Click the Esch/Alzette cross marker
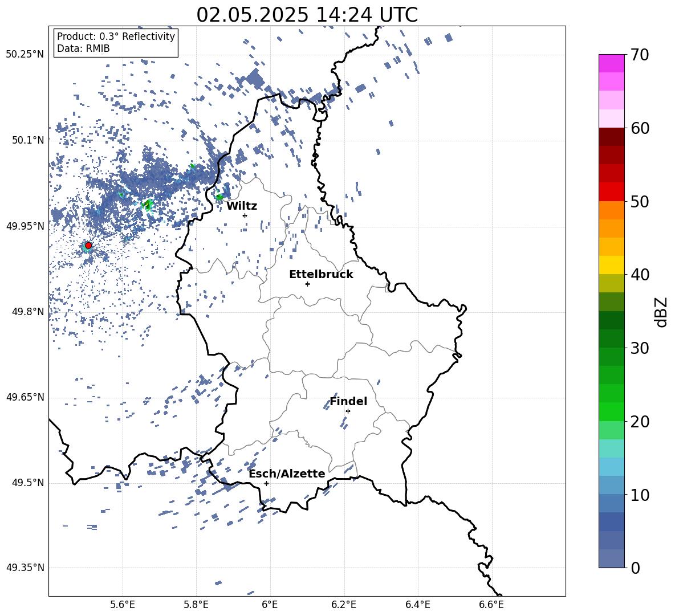The height and width of the screenshot is (616, 675). (x=266, y=483)
